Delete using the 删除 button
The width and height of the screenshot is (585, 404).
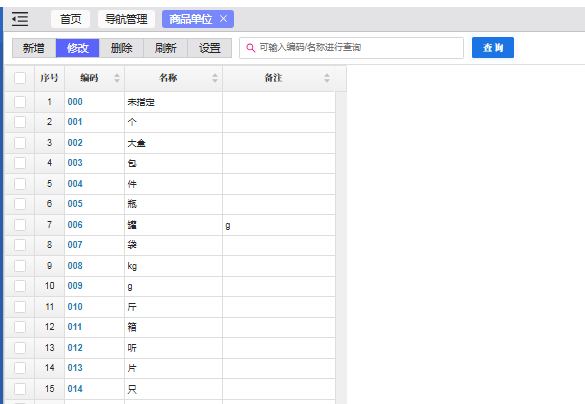pyautogui.click(x=121, y=48)
